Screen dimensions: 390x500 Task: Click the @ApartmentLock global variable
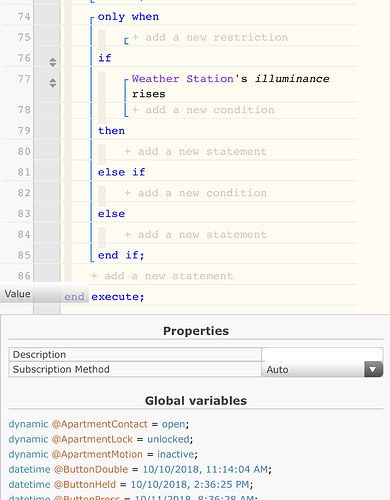92,439
